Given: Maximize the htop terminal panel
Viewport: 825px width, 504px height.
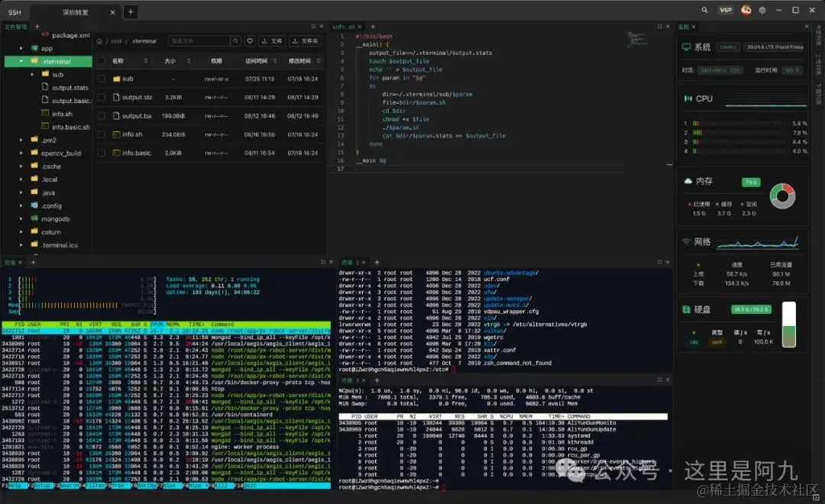Looking at the screenshot, I should tap(323, 262).
